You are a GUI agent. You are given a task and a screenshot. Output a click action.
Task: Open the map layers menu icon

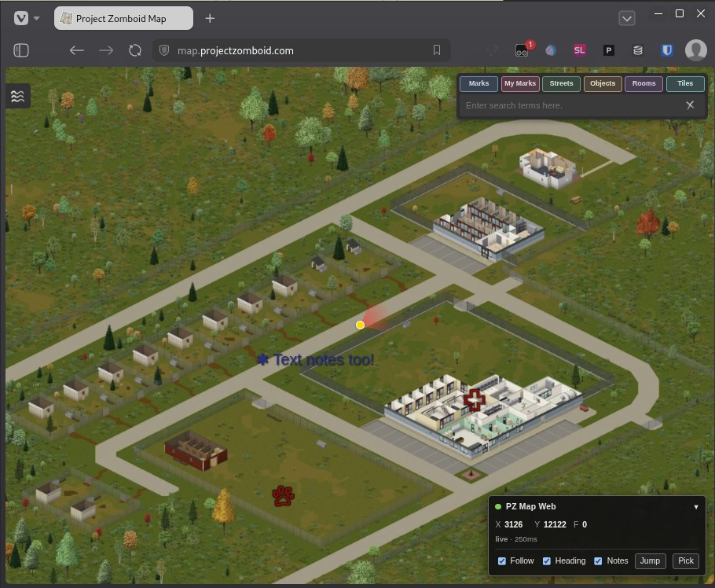(x=18, y=96)
